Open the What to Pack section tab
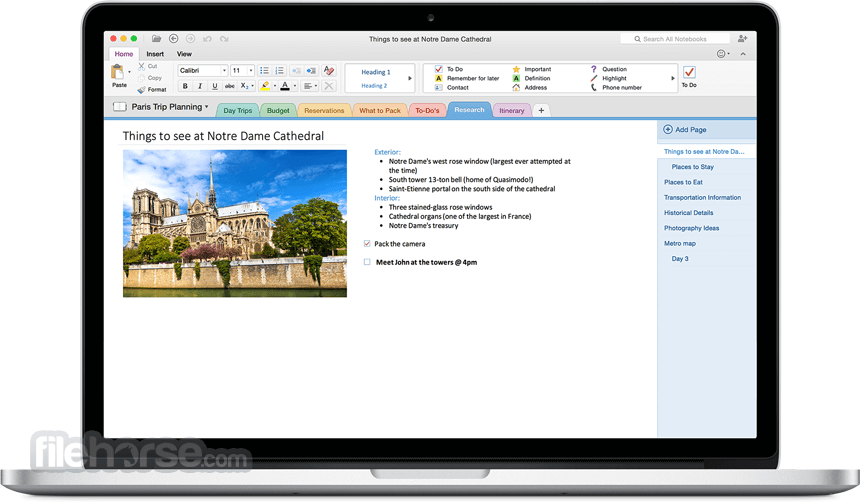Screen dimensions: 860x503 (x=380, y=110)
